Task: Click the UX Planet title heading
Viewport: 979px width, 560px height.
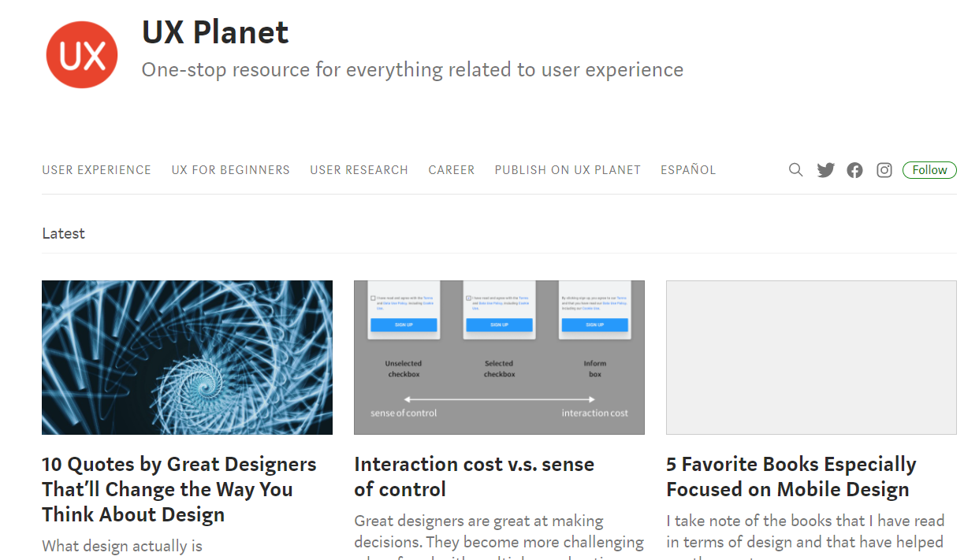Action: point(215,32)
